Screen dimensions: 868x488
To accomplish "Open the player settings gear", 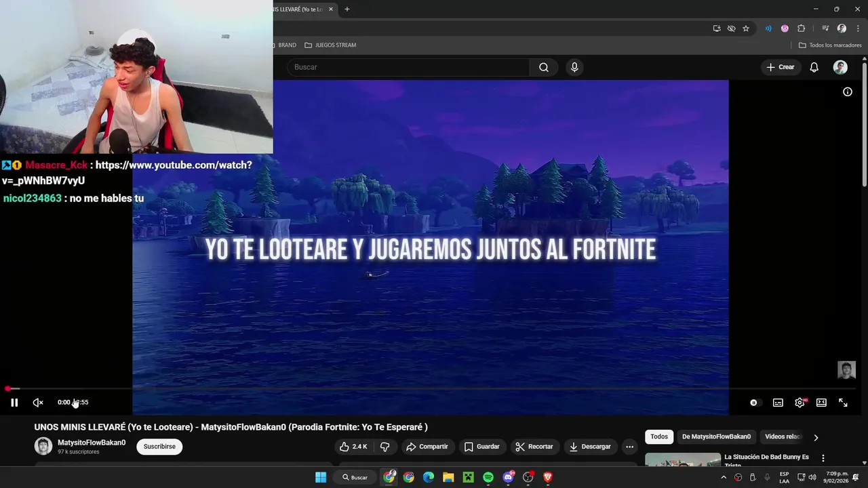I will tap(800, 403).
